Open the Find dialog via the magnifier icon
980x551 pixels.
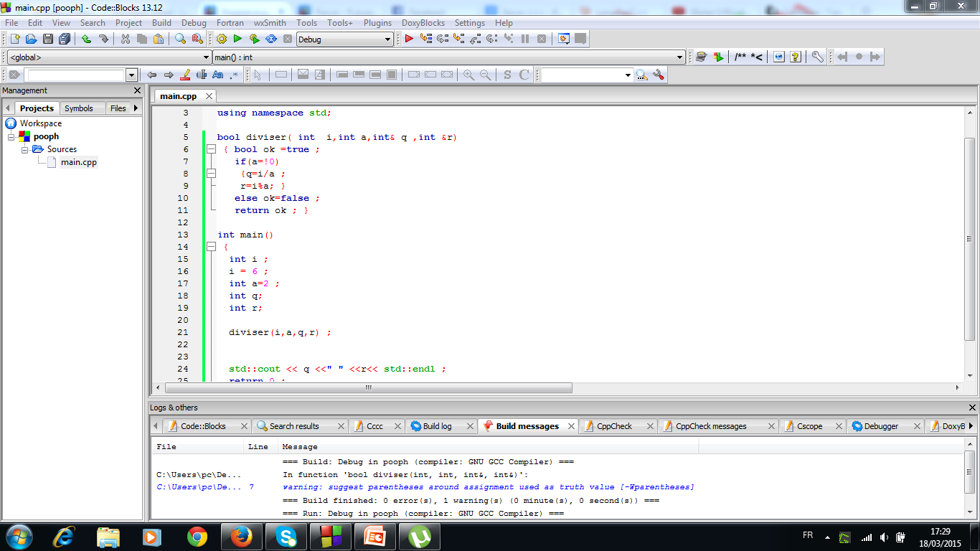pos(182,39)
